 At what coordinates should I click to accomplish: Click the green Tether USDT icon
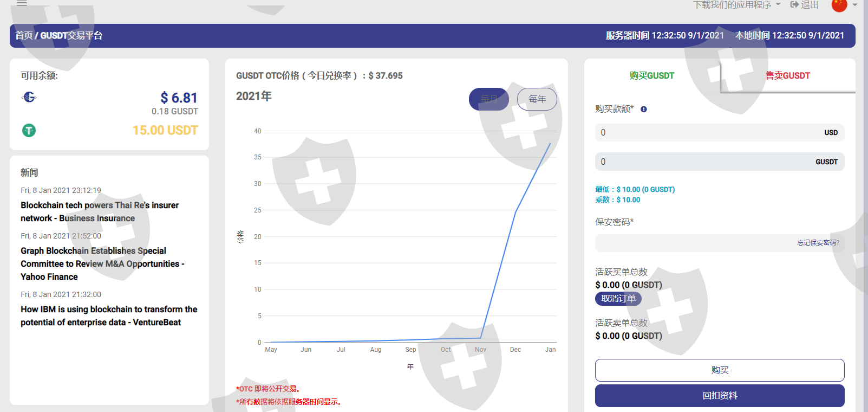click(29, 130)
